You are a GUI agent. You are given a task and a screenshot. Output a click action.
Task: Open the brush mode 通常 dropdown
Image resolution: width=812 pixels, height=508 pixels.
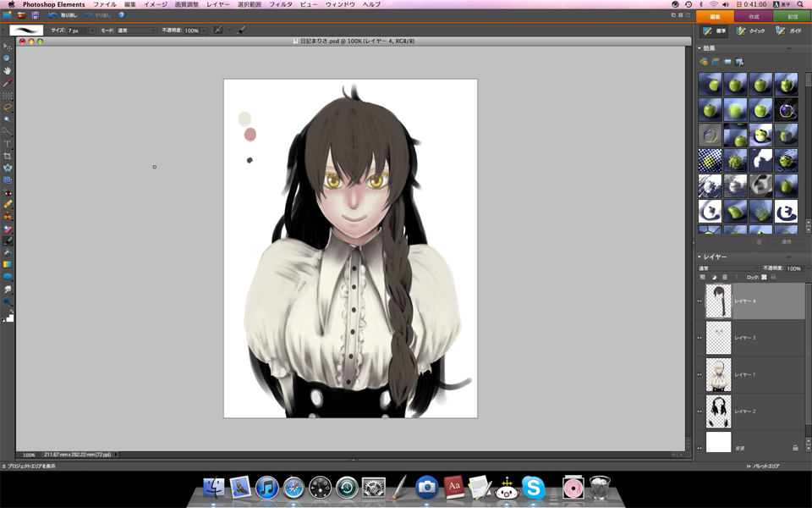pos(136,30)
